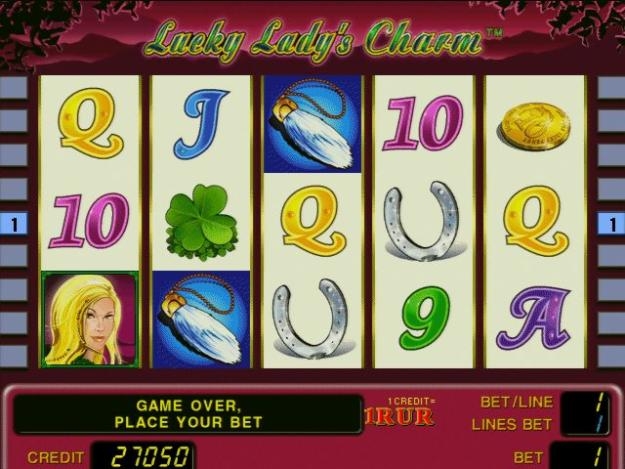Viewport: 625px width, 469px height.
Task: Select the purple letter A symbol
Action: click(x=533, y=319)
